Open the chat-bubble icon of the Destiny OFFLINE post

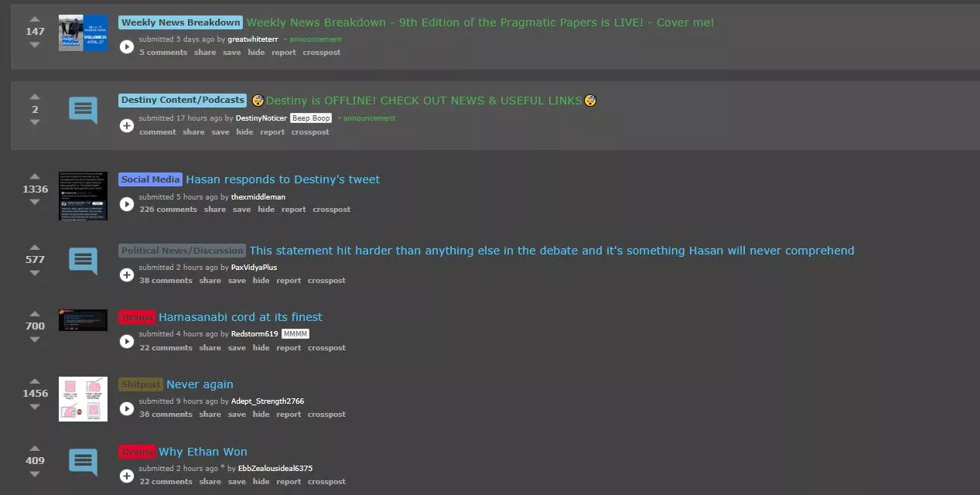coord(83,111)
